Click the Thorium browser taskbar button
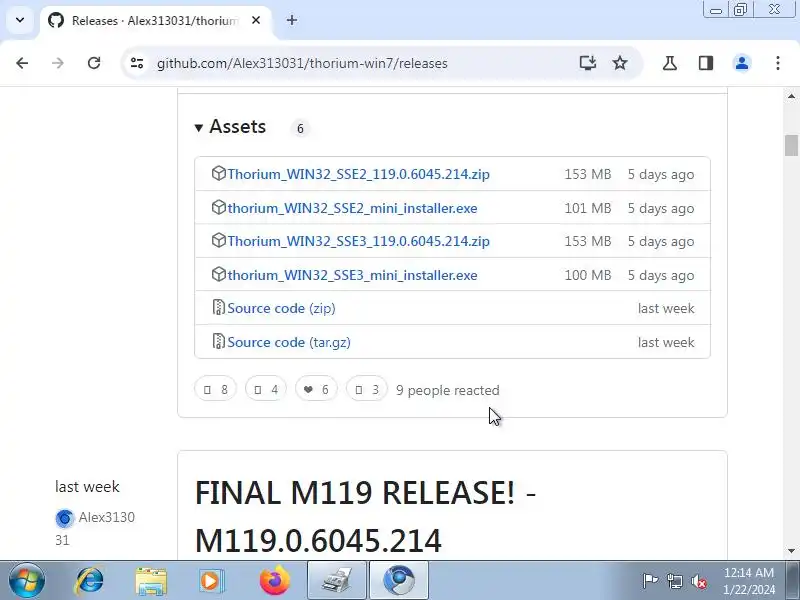Image resolution: width=800 pixels, height=600 pixels. coord(399,581)
